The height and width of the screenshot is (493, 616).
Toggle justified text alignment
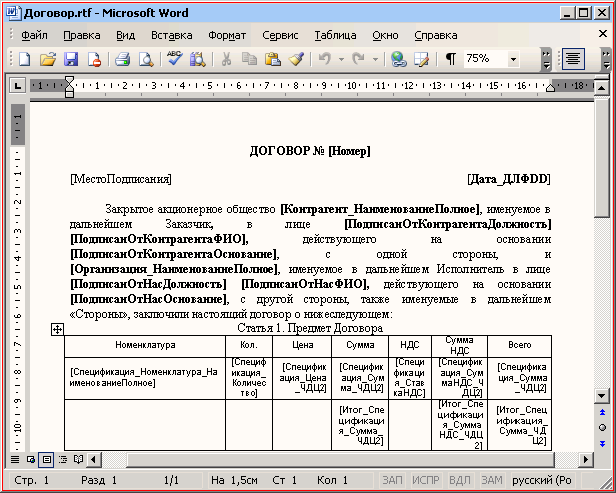(x=573, y=59)
